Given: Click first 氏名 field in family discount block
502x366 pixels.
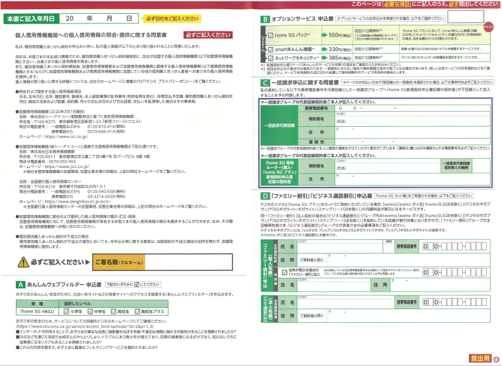Looking at the screenshot, I should 340,247.
